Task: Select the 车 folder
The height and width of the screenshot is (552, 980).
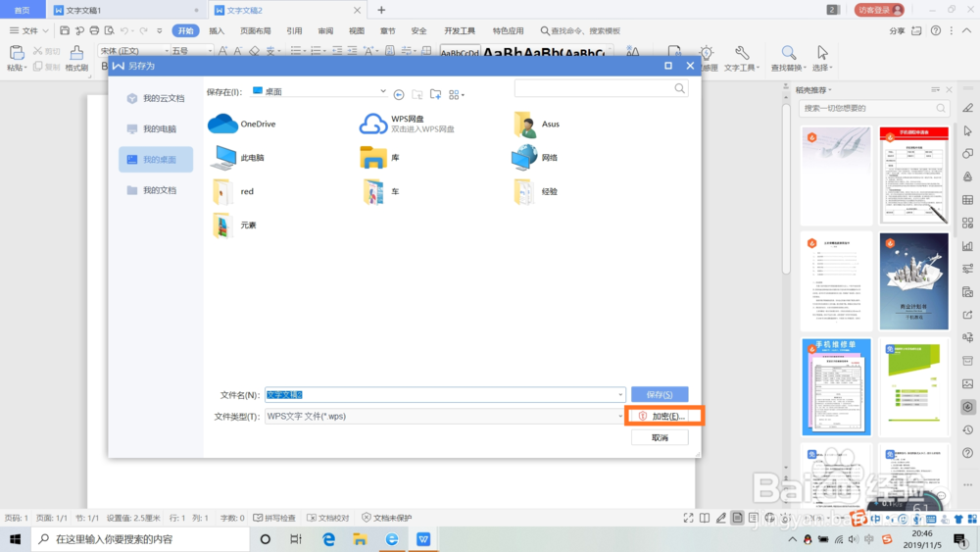Action: point(380,191)
